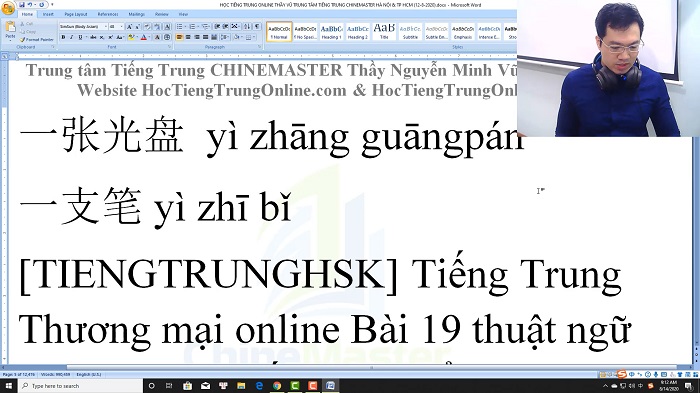This screenshot has width=700, height=393.
Task: Click the status bar word count
Action: click(x=56, y=374)
